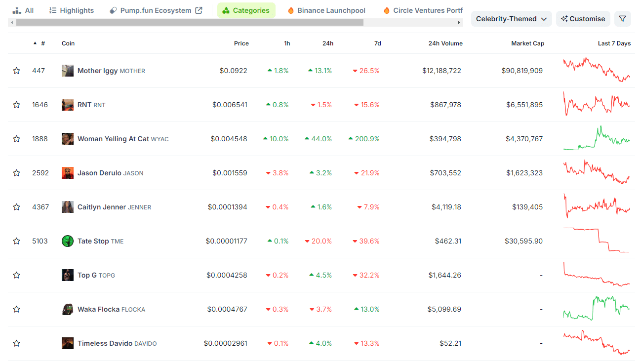Open Tate Stop's 7-day sparkline chart
Viewport: 640px width, 364px height.
(x=597, y=241)
